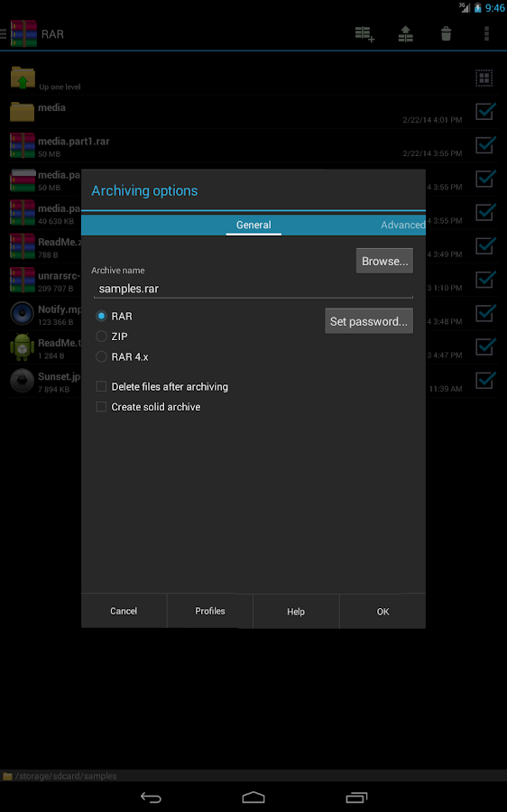Screen dimensions: 507x812
Task: Click the Browse... button
Action: point(384,261)
